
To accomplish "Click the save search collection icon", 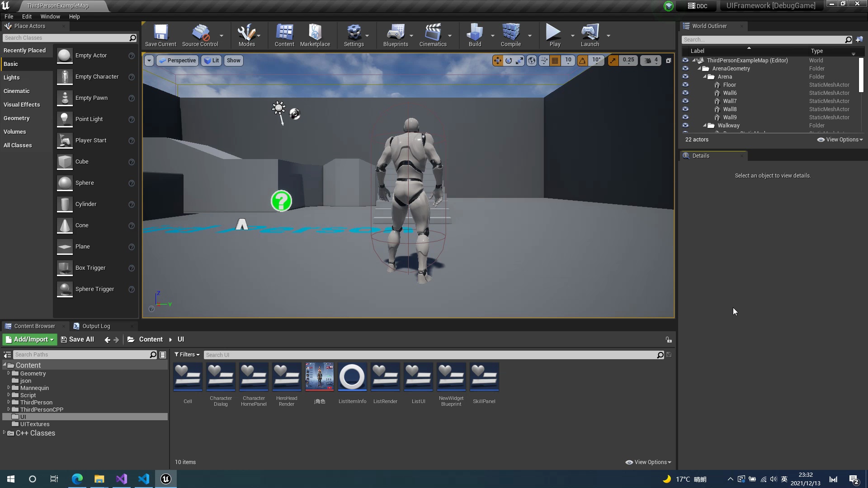I will pos(669,355).
